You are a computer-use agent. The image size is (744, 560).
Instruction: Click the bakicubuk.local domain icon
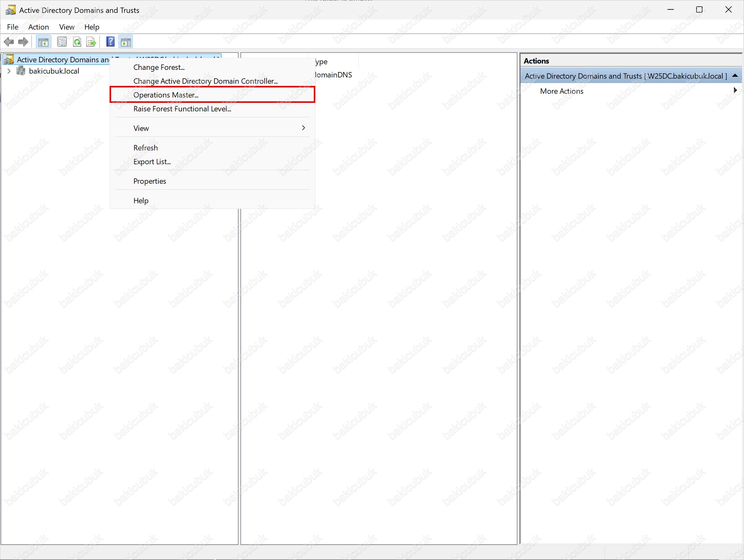21,71
